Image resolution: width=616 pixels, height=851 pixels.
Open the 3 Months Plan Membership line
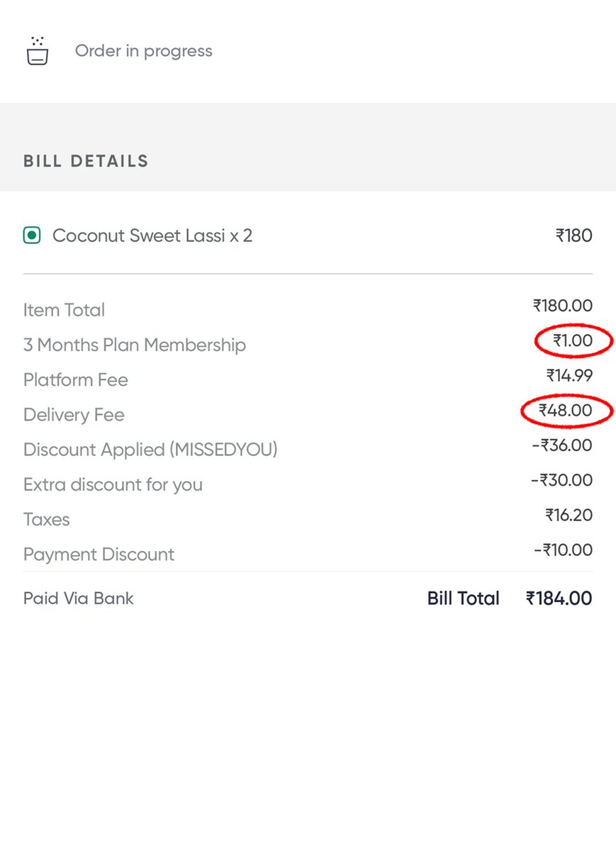135,345
